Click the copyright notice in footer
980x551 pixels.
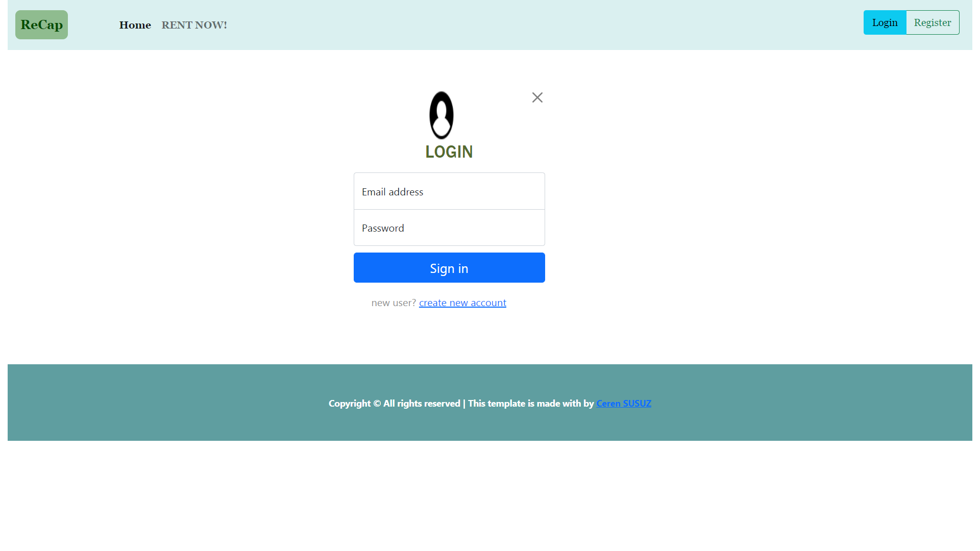(x=350, y=404)
